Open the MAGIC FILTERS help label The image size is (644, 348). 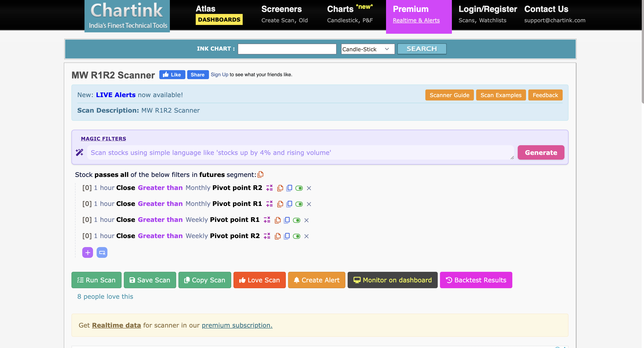(x=104, y=139)
